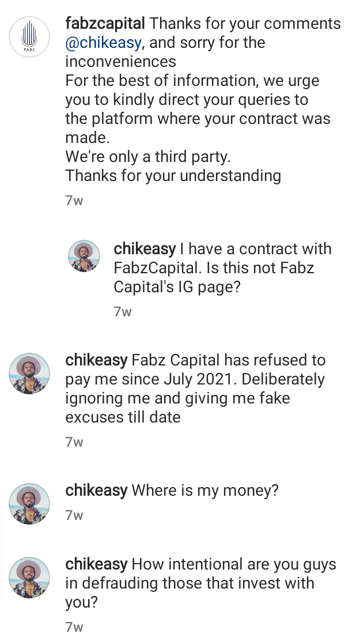Tap the 7w timestamp under "Where is my money?"

(74, 515)
